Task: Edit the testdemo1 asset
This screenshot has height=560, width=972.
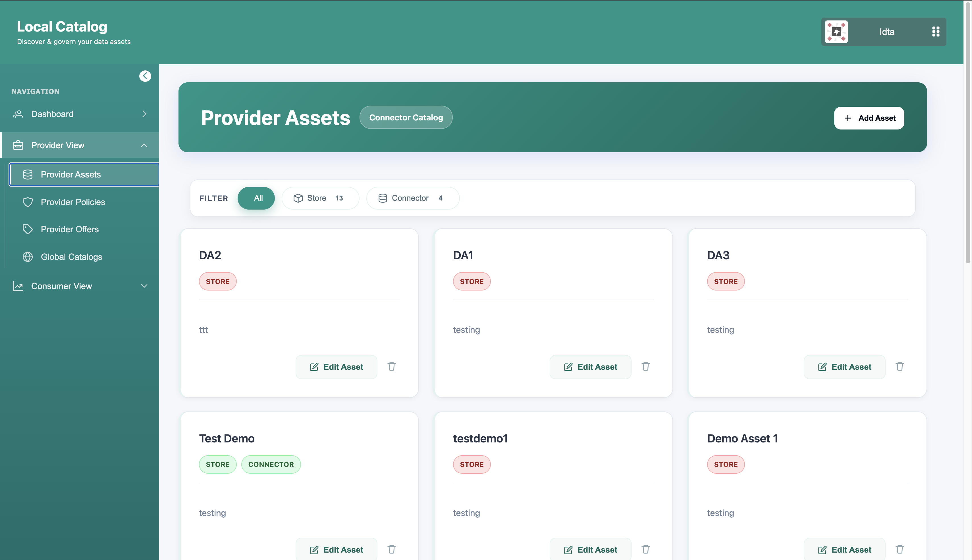Action: coord(590,549)
